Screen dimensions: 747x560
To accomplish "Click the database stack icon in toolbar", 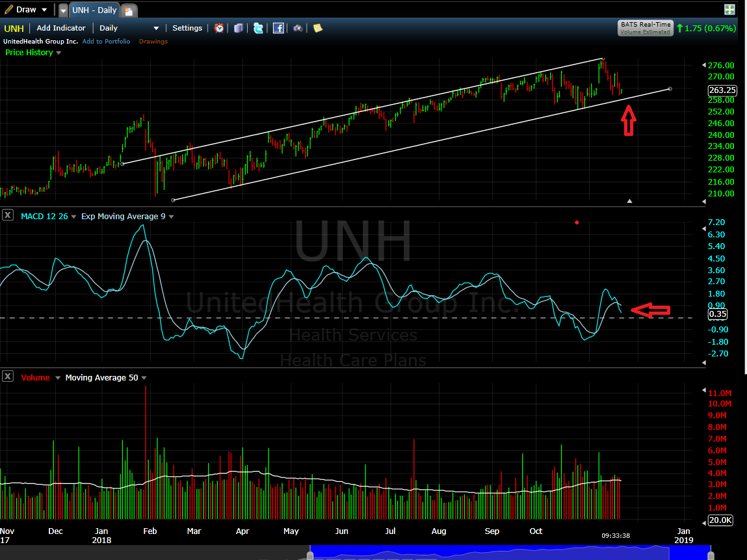I will click(239, 28).
